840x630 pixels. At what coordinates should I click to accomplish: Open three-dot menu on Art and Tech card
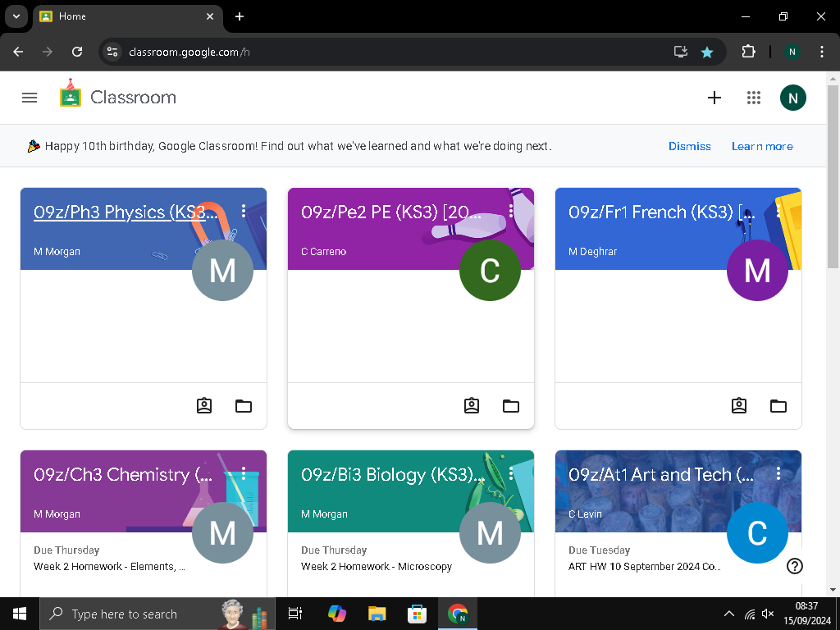tap(778, 473)
